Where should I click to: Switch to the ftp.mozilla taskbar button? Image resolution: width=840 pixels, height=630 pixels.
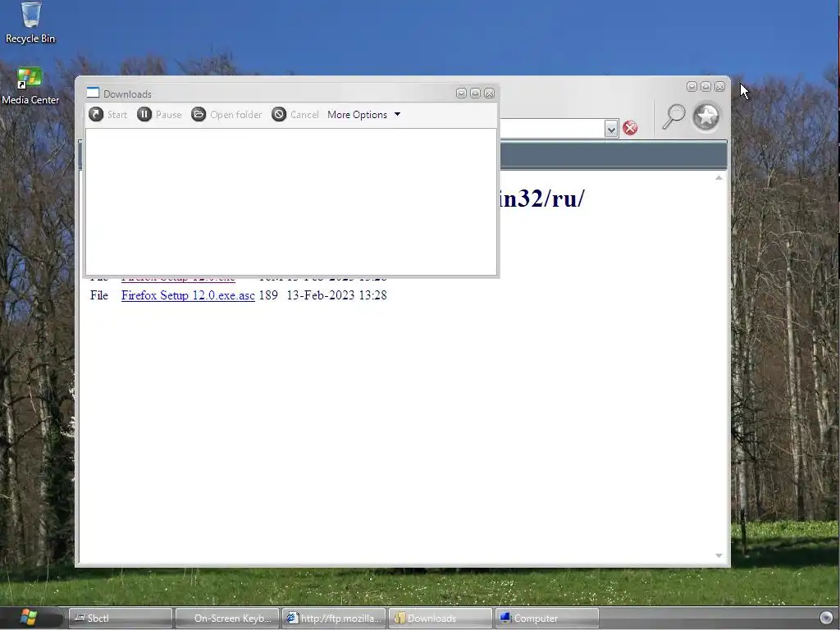tap(334, 619)
